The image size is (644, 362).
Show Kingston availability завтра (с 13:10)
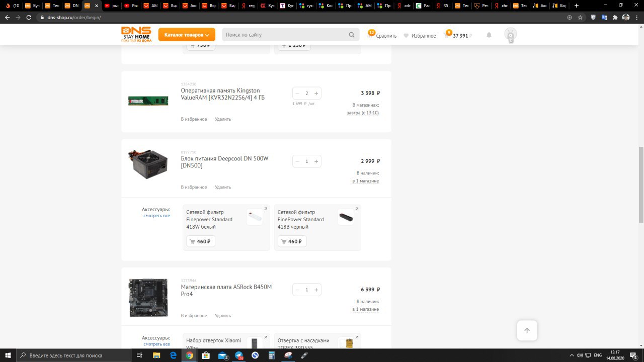(x=363, y=113)
